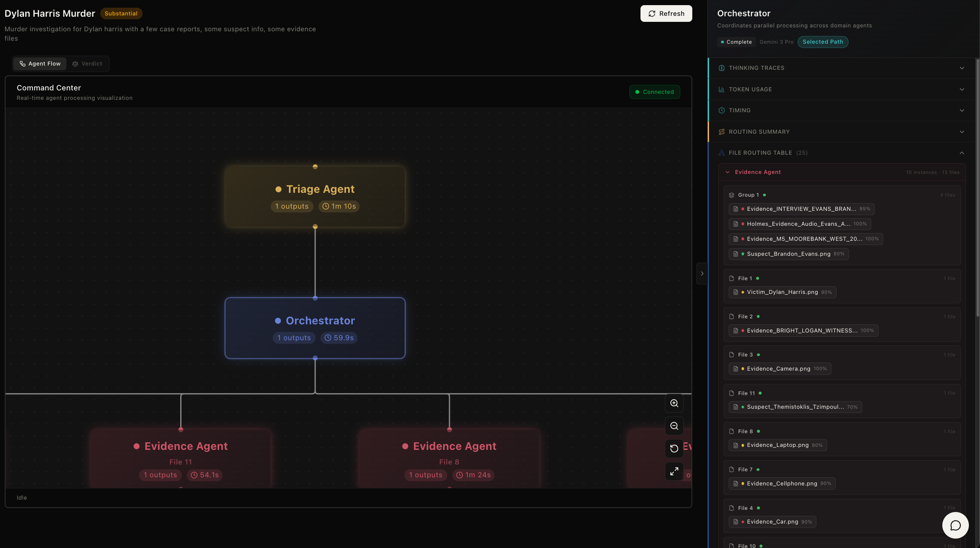Enter fullscreen view with expand arrows icon
The height and width of the screenshot is (548, 980).
coord(674,471)
